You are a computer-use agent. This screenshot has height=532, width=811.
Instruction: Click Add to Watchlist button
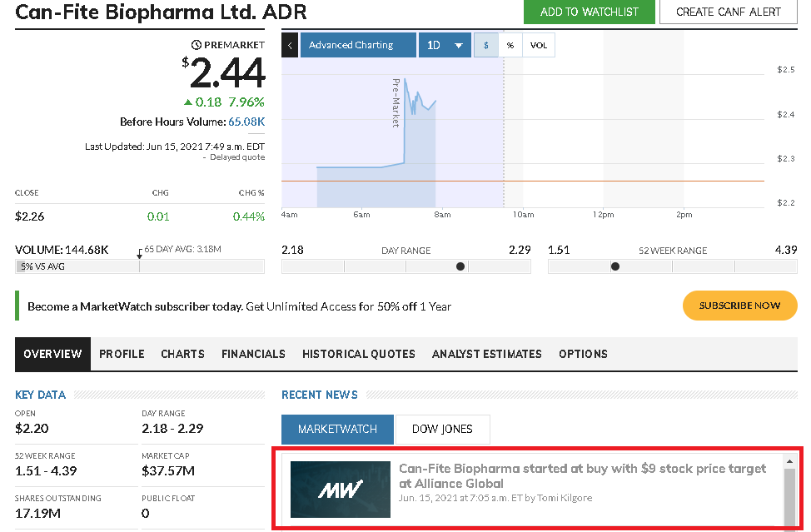(x=589, y=12)
